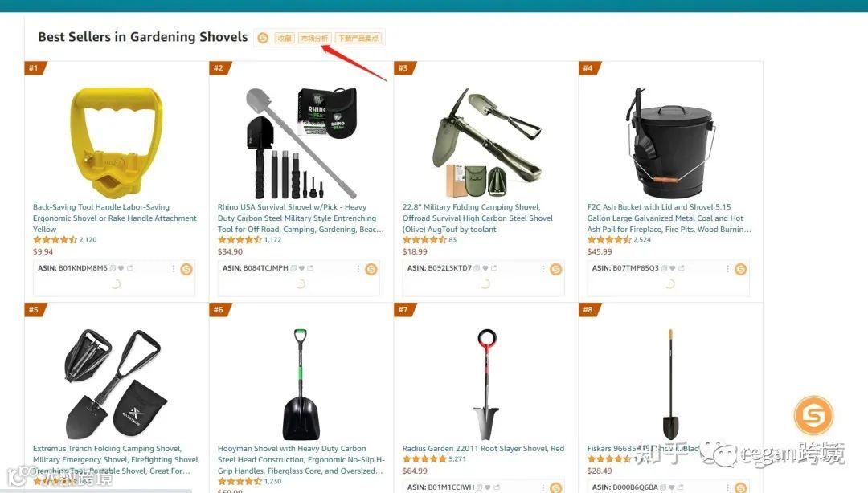
Task: Copy ASIN B01KNDM8M6 with the copy icon
Action: tap(113, 268)
